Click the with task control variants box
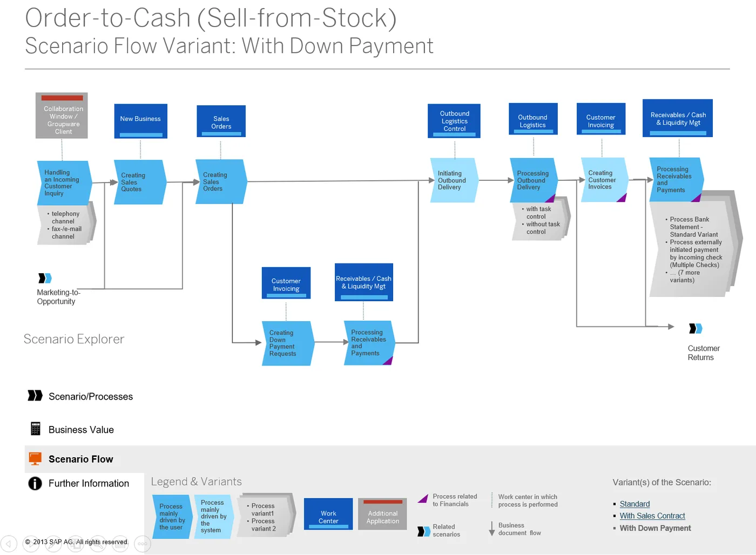 [540, 220]
